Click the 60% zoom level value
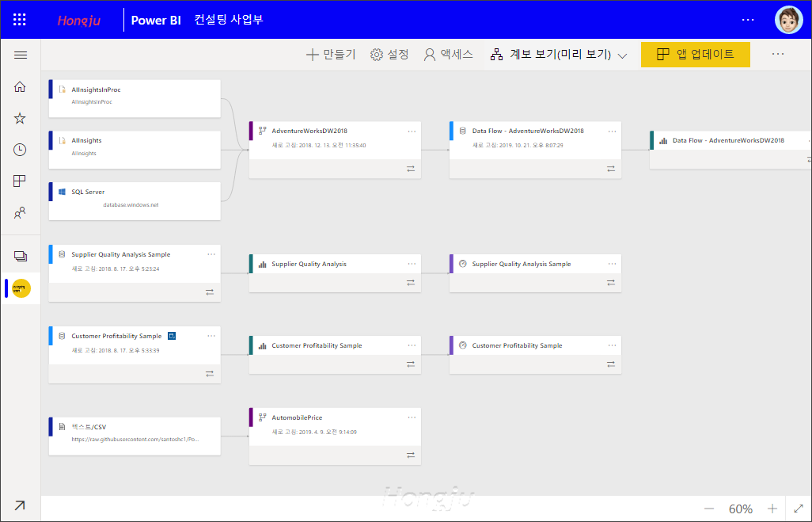 click(741, 509)
